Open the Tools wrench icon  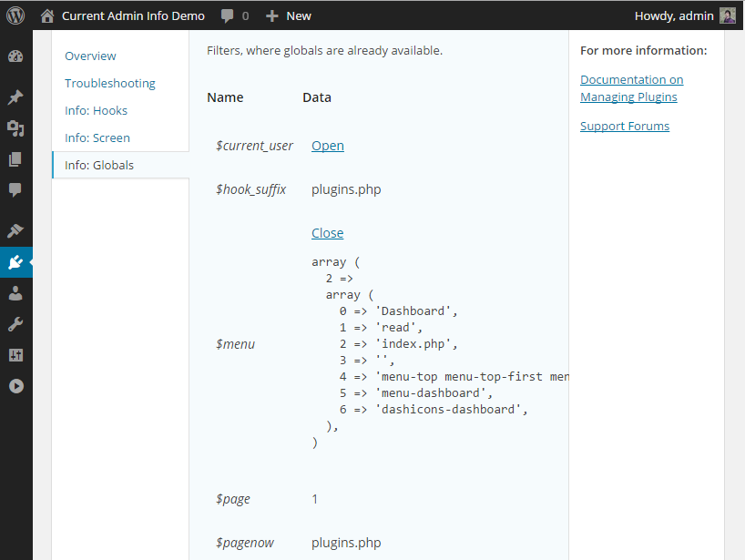[x=15, y=324]
